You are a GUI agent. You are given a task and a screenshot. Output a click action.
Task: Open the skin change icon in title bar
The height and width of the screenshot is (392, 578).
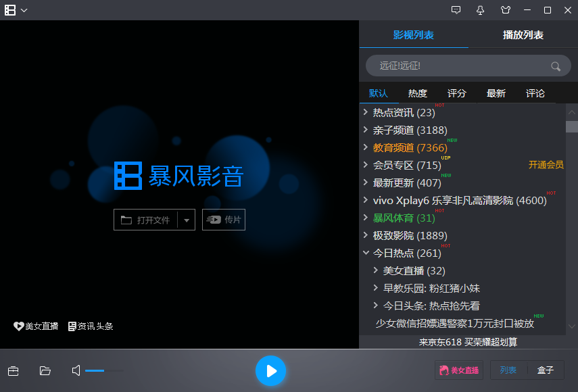(505, 10)
